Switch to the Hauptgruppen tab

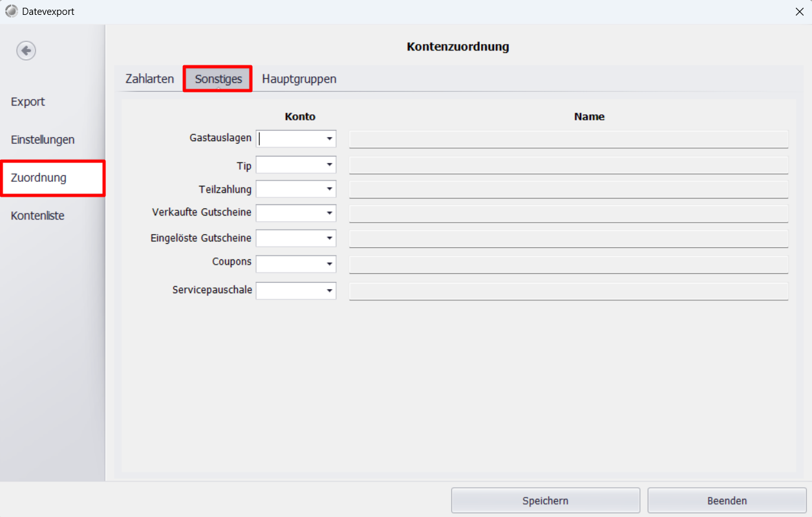[299, 79]
